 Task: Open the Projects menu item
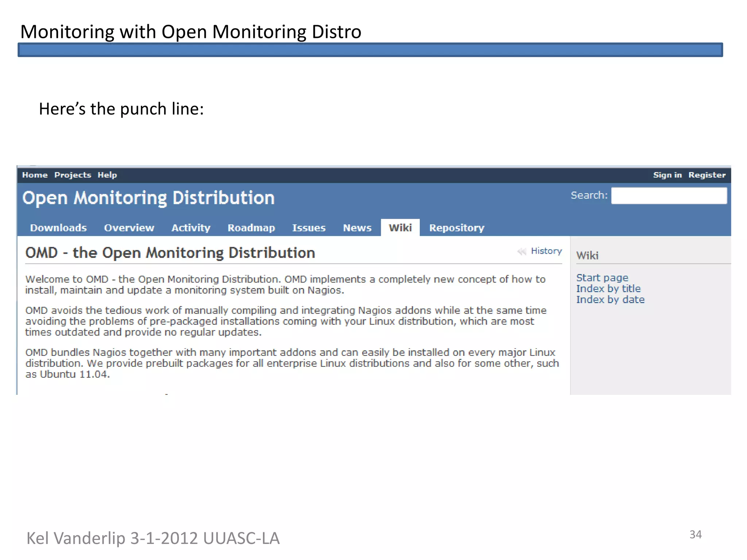tap(73, 175)
